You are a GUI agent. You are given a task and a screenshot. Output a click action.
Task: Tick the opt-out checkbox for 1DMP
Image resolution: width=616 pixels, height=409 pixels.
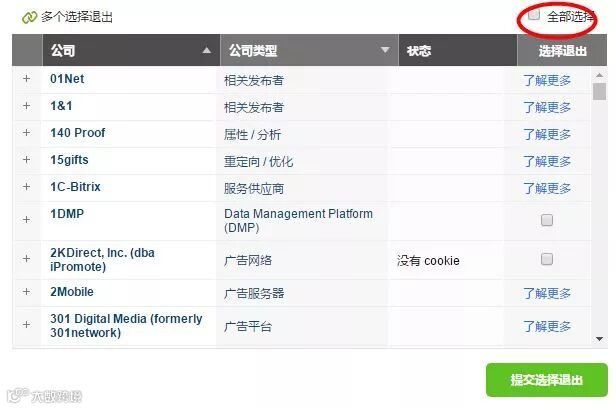[x=547, y=220]
